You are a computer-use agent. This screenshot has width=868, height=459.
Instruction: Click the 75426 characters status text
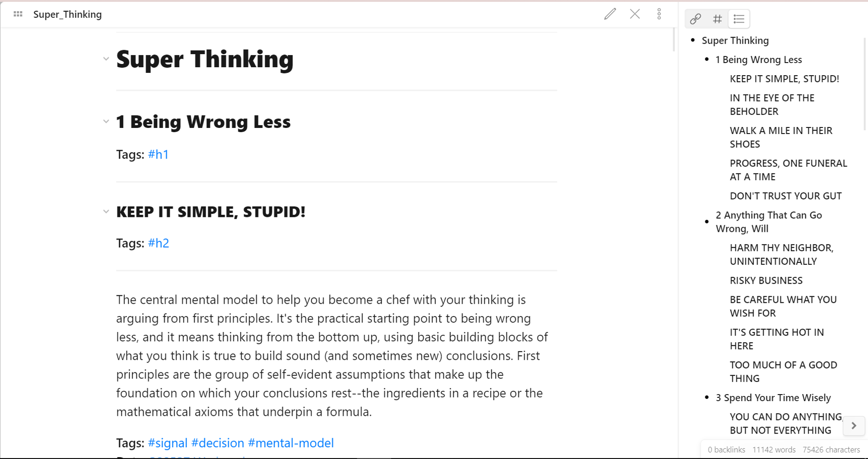(x=831, y=450)
